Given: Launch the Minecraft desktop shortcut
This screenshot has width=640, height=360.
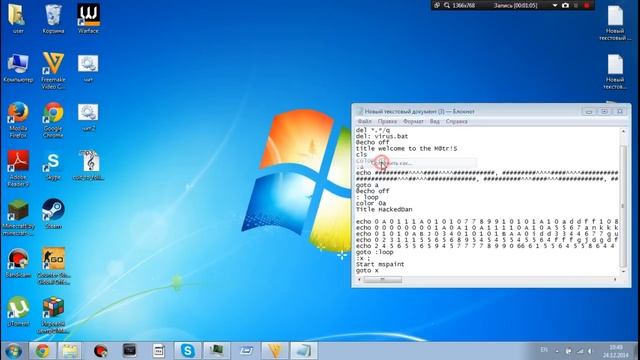Looking at the screenshot, I should (18, 217).
